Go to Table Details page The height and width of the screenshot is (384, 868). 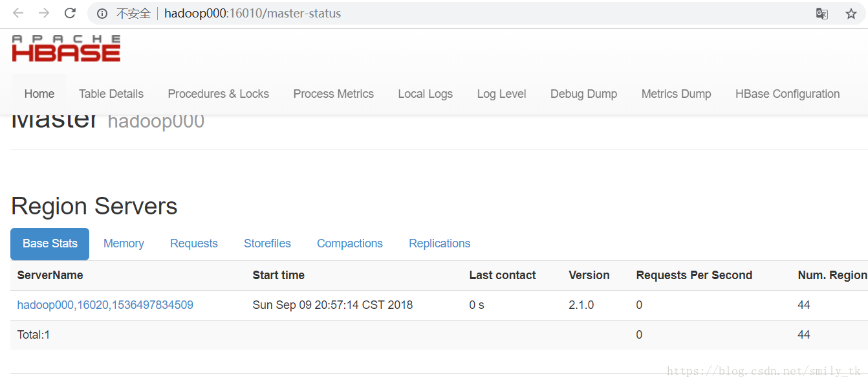111,94
